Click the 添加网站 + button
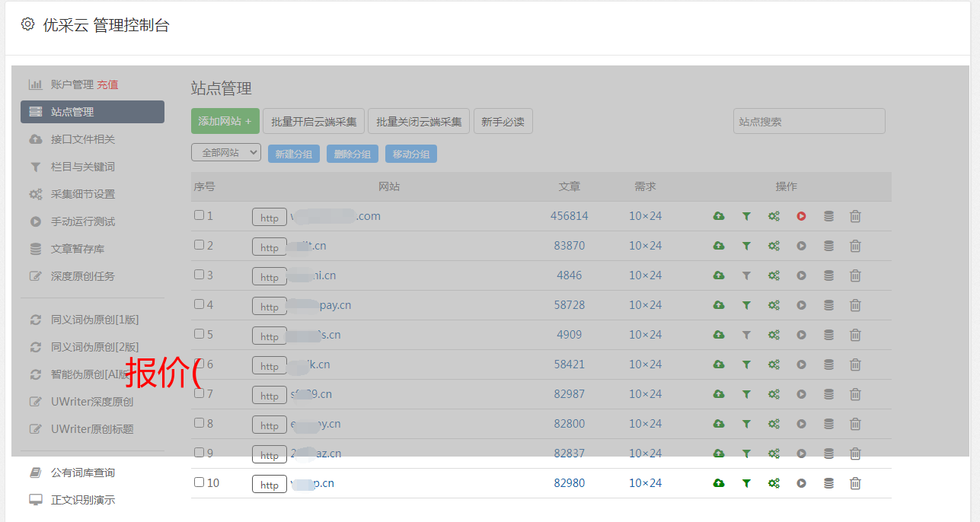Image resolution: width=980 pixels, height=522 pixels. click(225, 121)
